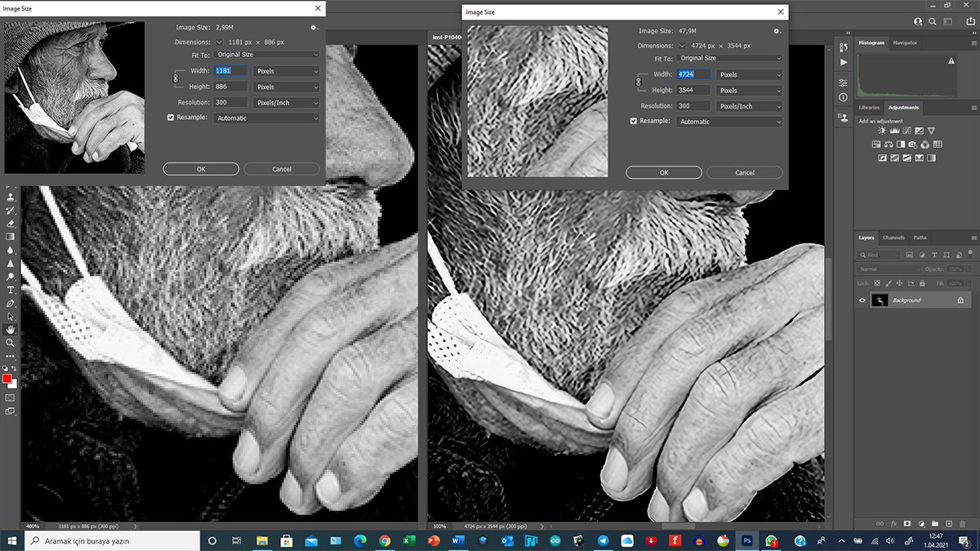Viewport: 980px width, 551px height.
Task: Open Photoshop from the Windows taskbar
Action: [x=746, y=540]
